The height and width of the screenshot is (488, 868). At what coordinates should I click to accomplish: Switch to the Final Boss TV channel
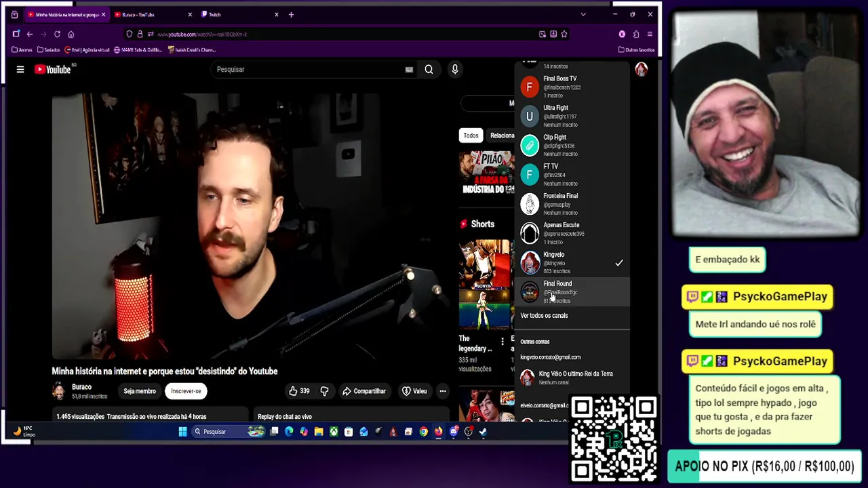coord(572,87)
